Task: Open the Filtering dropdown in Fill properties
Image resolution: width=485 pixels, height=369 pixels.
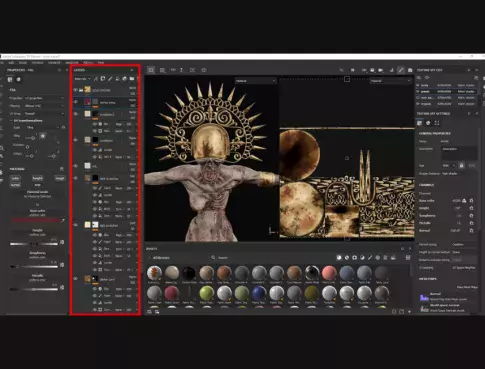Action: (x=44, y=106)
